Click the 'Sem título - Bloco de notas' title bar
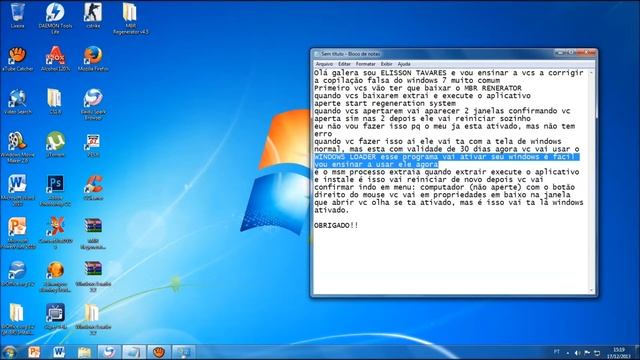Image resolution: width=640 pixels, height=360 pixels. pyautogui.click(x=433, y=53)
